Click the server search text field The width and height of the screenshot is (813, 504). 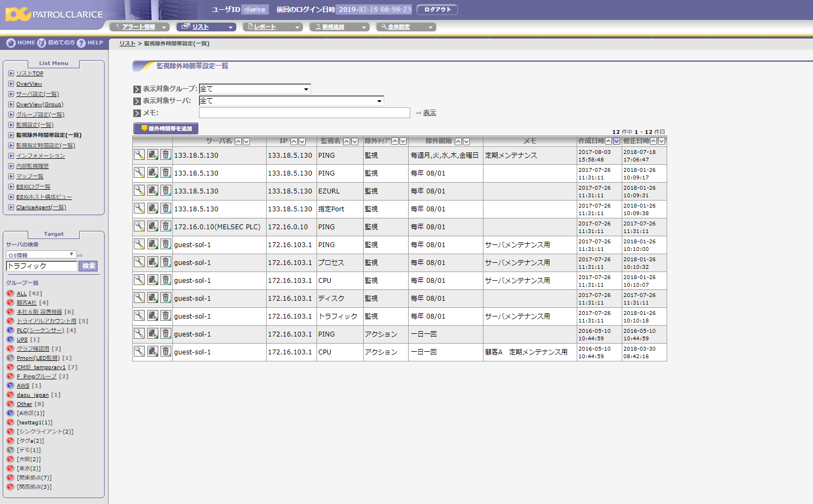click(x=42, y=266)
